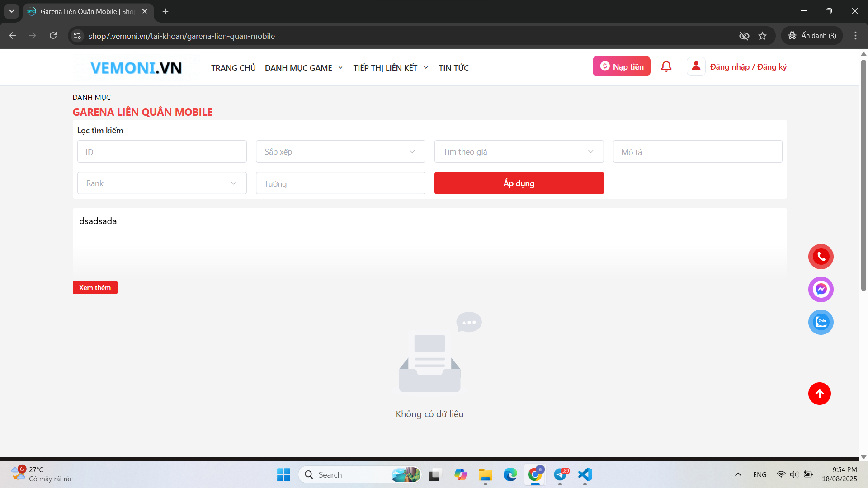Open the Messenger chat bubble icon
868x488 pixels.
[821, 289]
